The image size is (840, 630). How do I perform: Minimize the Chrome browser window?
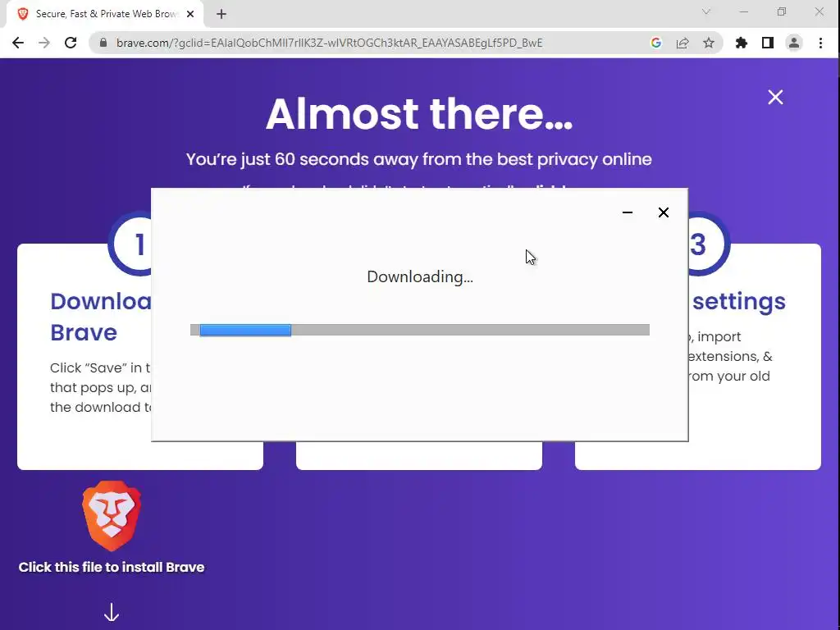click(x=743, y=11)
